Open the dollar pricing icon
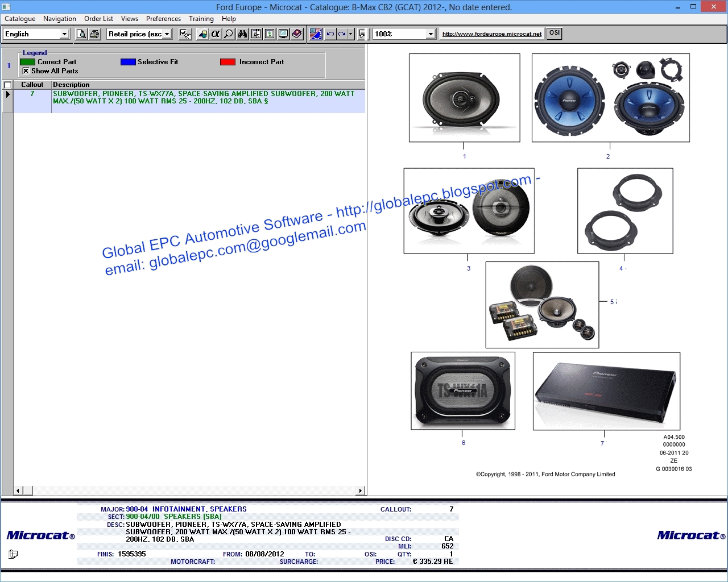Screen dimensions: 728x582 point(269,34)
